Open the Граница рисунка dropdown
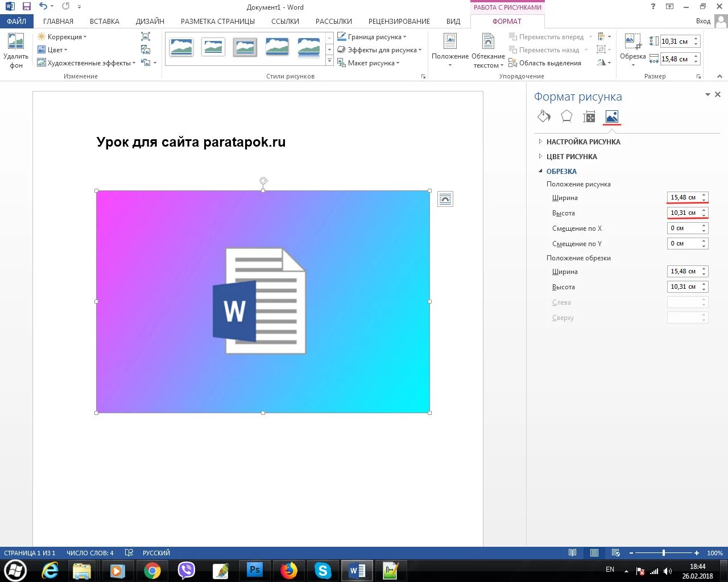Viewport: 728px width, 582px height. coord(372,37)
